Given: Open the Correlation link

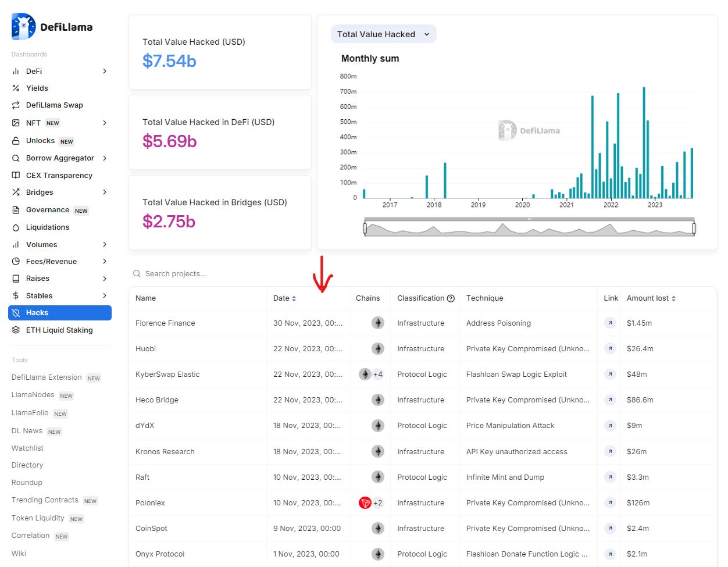Looking at the screenshot, I should pyautogui.click(x=30, y=536).
